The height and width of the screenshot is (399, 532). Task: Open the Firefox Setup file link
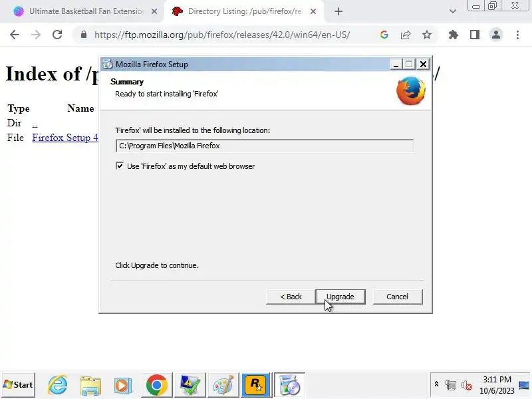tap(65, 138)
